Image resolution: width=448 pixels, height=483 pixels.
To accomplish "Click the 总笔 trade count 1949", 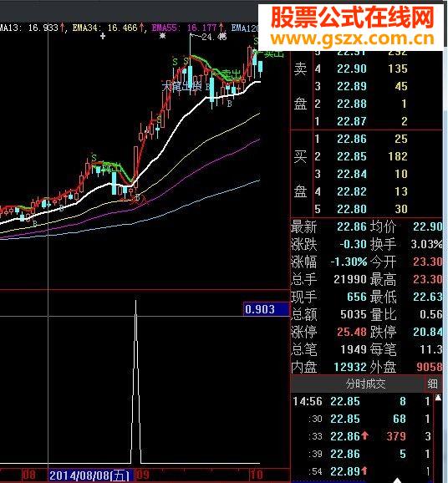I will tap(354, 349).
